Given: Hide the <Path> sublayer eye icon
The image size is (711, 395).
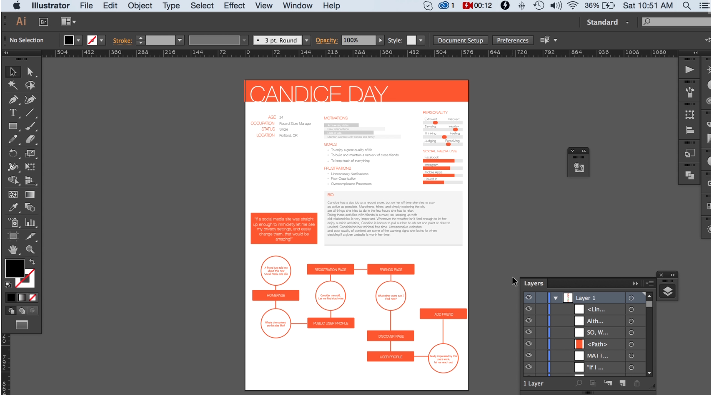Looking at the screenshot, I should coord(529,344).
